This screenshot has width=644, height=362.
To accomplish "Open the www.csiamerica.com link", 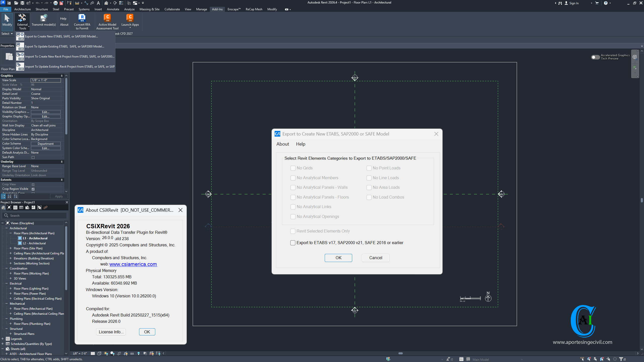I will click(133, 264).
